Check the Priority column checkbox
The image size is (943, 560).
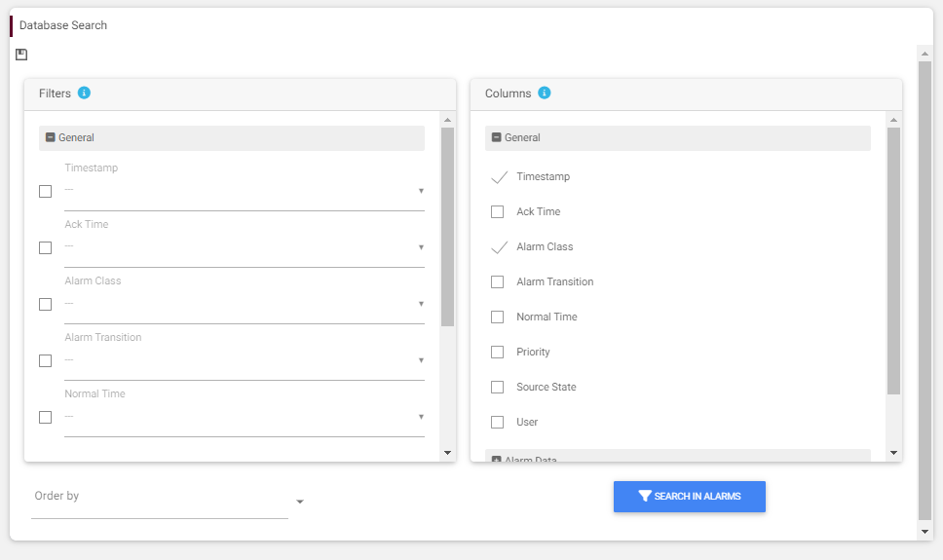click(x=497, y=352)
